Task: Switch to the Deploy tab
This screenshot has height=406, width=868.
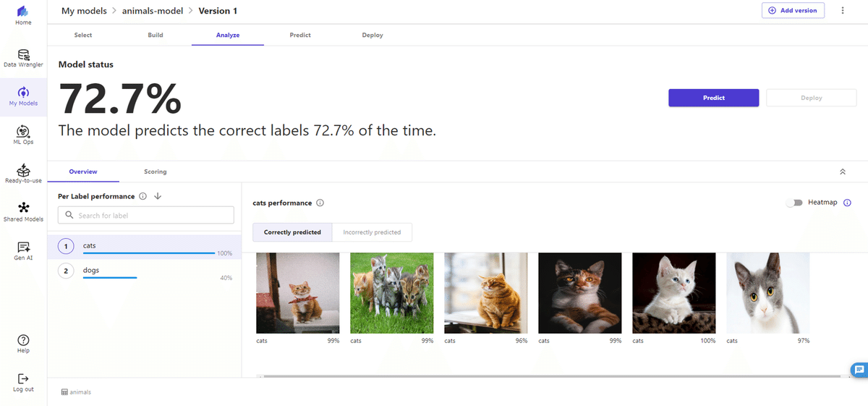Action: (x=373, y=35)
